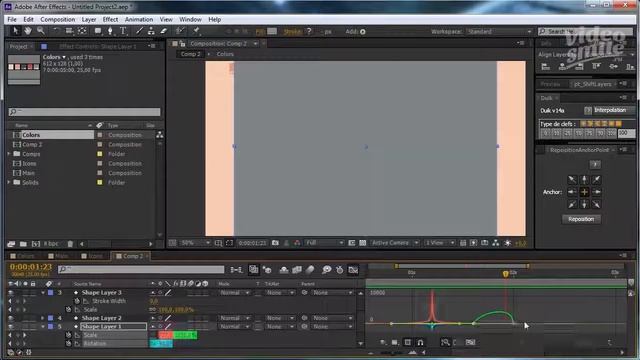Toggle transparency grid in viewer

[362, 243]
